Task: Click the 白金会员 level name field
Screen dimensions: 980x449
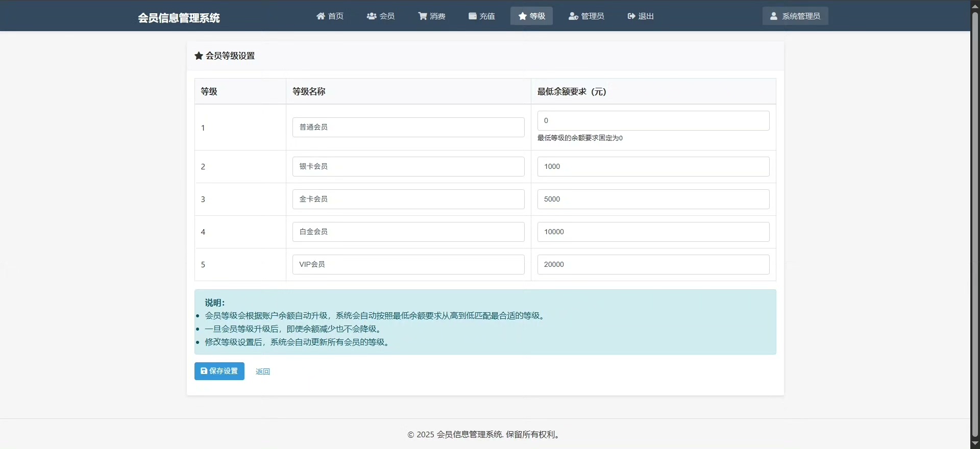Action: (408, 232)
